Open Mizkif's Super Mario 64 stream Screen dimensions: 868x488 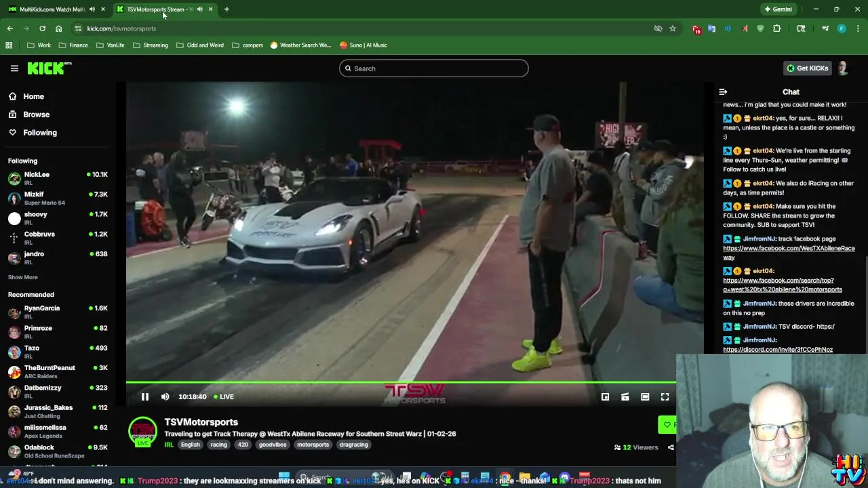[x=58, y=198]
